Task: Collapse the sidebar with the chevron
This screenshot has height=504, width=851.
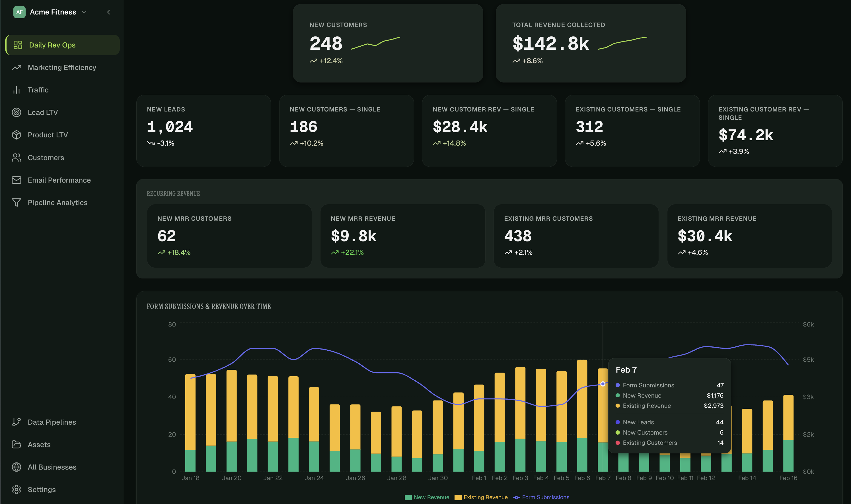Action: click(109, 12)
